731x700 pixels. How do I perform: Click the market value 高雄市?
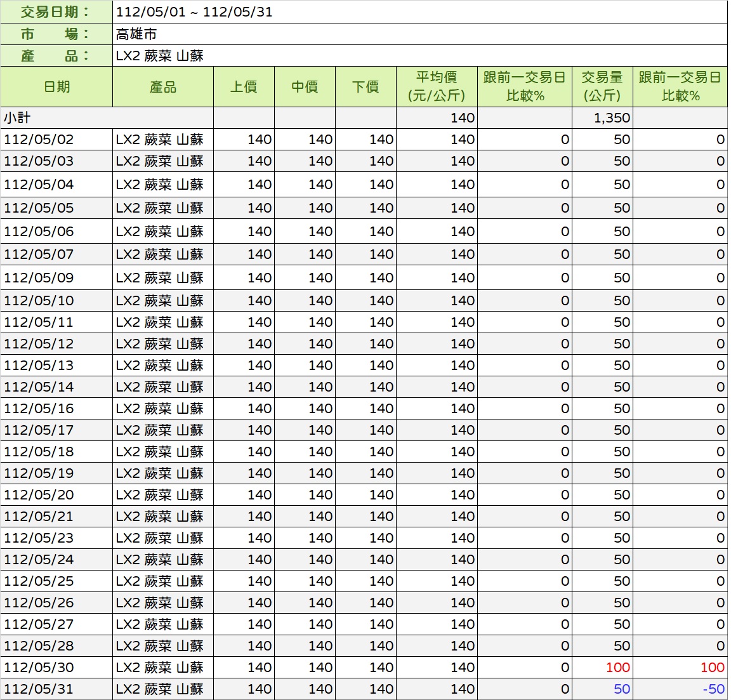pos(136,34)
